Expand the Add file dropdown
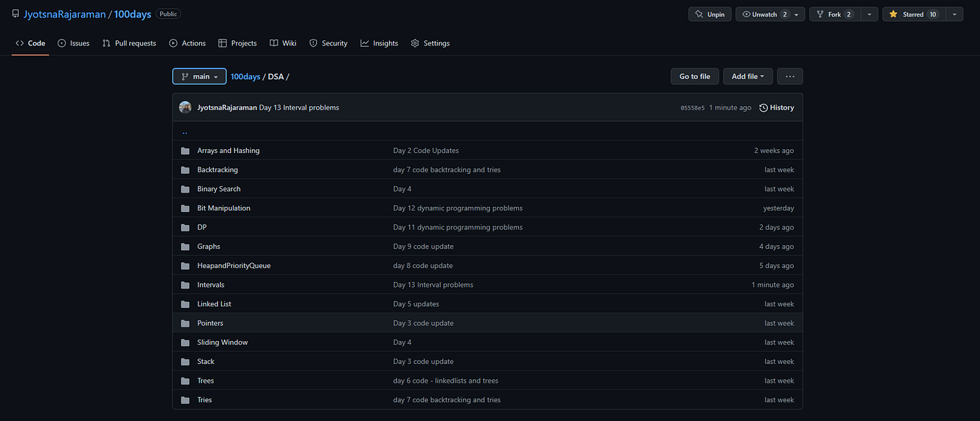Screen dimensions: 980x421 tap(748, 76)
